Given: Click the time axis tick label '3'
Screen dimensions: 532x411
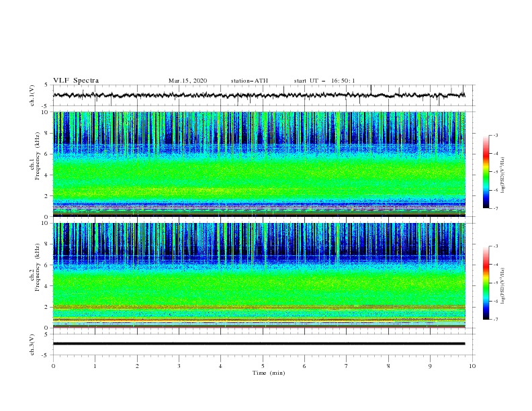Looking at the screenshot, I should pyautogui.click(x=179, y=366).
